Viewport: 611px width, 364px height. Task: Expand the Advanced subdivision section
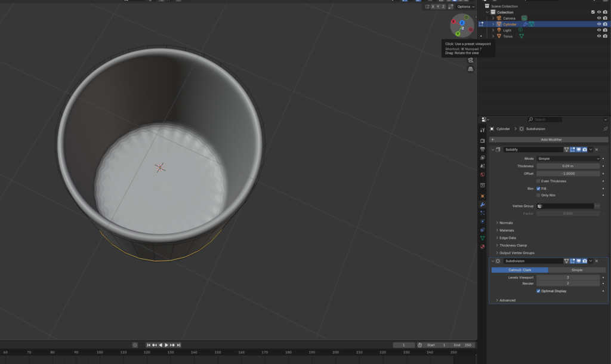(x=507, y=300)
